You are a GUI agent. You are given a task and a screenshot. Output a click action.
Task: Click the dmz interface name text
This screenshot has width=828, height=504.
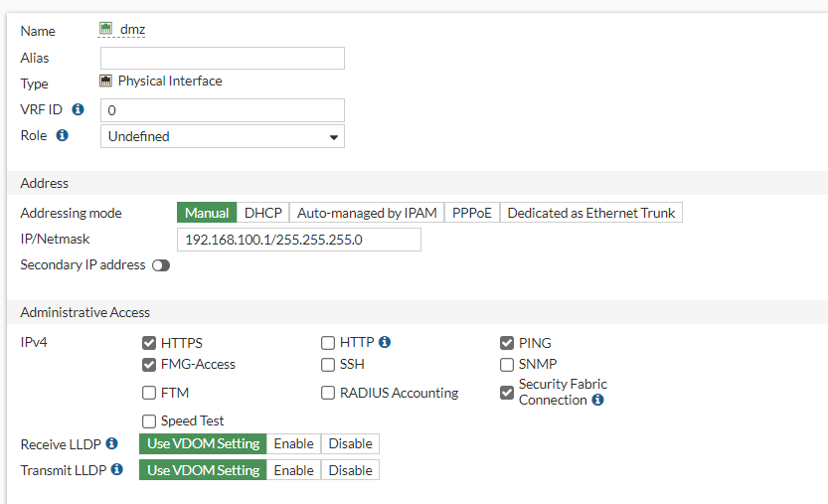coord(132,29)
